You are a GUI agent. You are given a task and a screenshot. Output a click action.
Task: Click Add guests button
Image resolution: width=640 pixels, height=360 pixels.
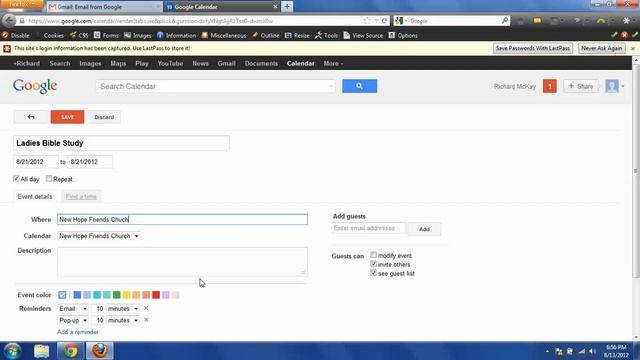[x=424, y=229]
